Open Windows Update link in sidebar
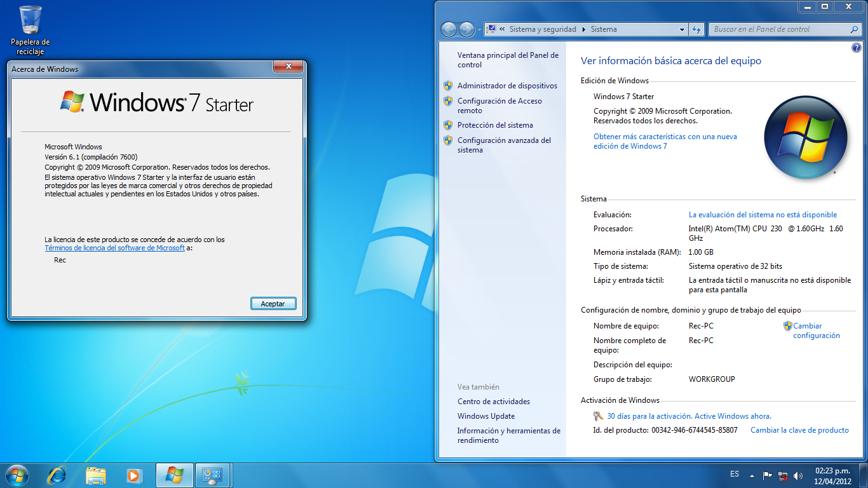Image resolution: width=868 pixels, height=488 pixels. [x=486, y=416]
